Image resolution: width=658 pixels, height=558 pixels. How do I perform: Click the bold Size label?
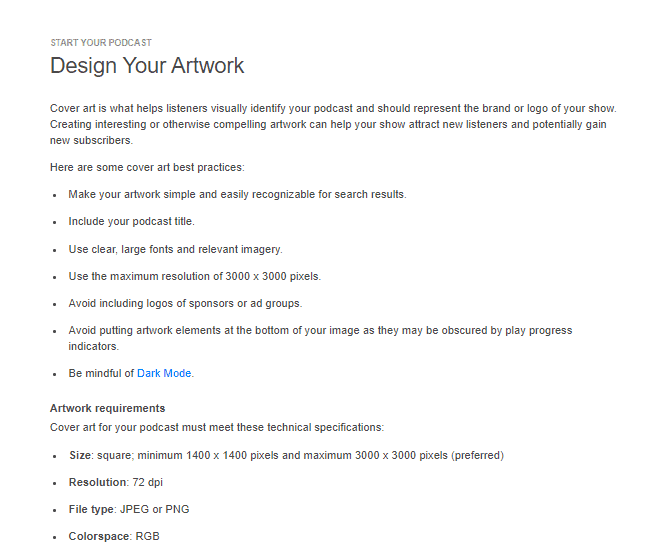80,455
